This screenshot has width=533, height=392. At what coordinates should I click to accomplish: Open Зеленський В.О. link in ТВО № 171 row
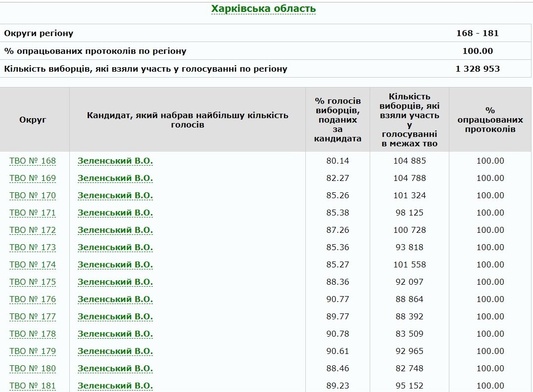115,213
